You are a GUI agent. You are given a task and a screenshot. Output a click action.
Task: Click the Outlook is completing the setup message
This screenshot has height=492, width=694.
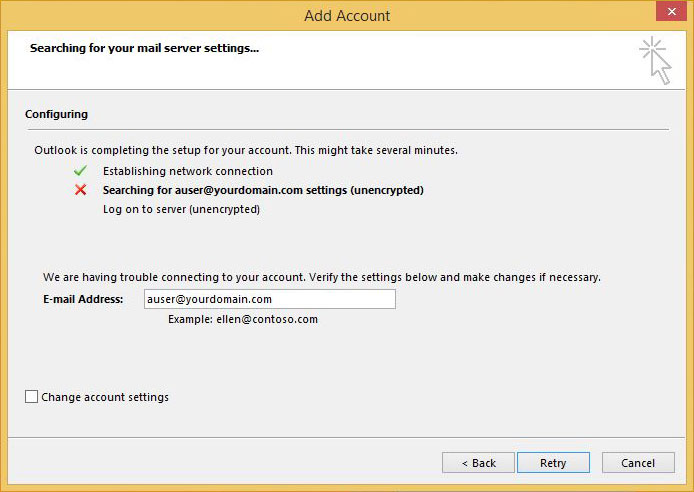tap(246, 150)
